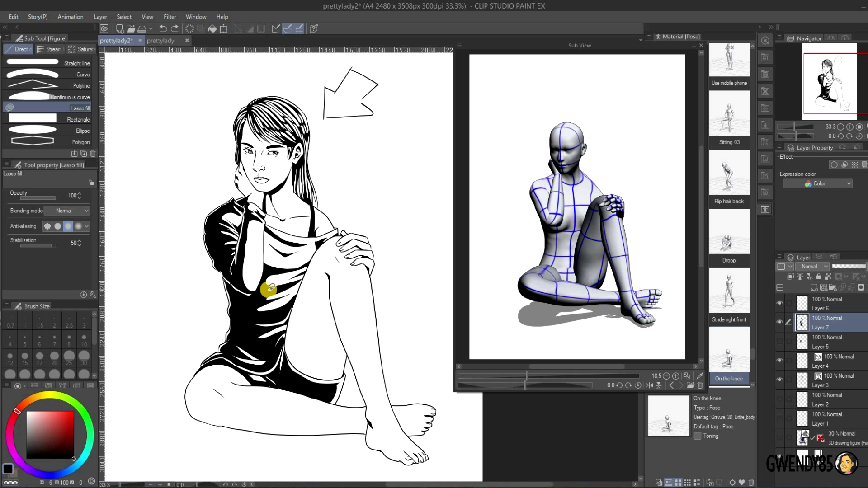This screenshot has height=488, width=868.
Task: Switch to the prettylady document tab
Action: pyautogui.click(x=160, y=40)
